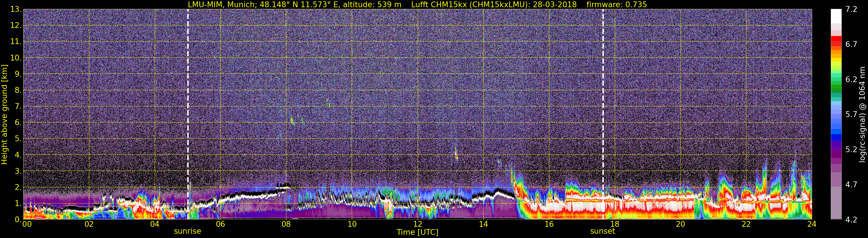The image size is (868, 238).
Task: Click the 'firmware: 0.735' text
Action: pos(617,4)
